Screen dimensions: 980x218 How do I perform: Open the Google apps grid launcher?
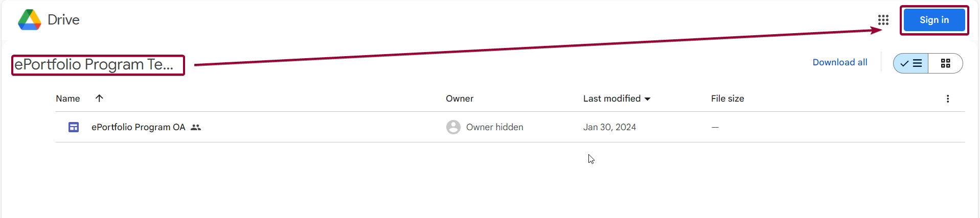pos(883,20)
